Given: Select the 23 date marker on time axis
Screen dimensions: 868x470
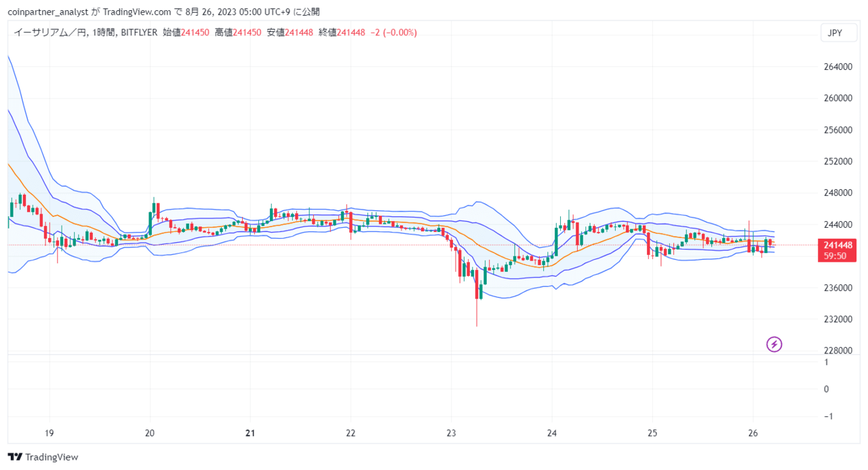Looking at the screenshot, I should pos(451,433).
